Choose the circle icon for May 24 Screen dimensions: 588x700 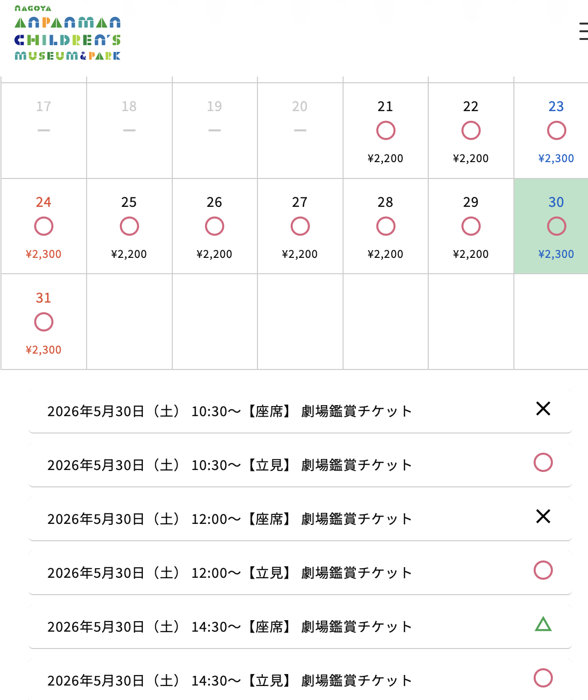click(x=43, y=226)
